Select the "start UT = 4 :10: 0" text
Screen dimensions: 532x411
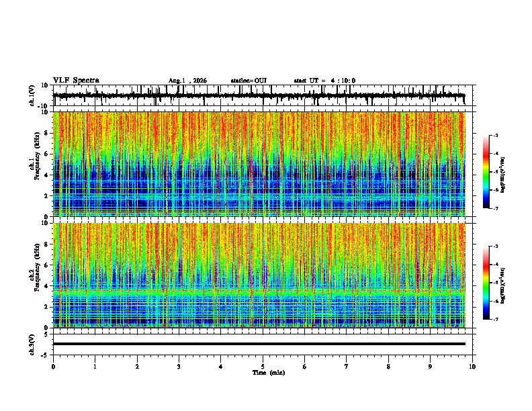324,81
